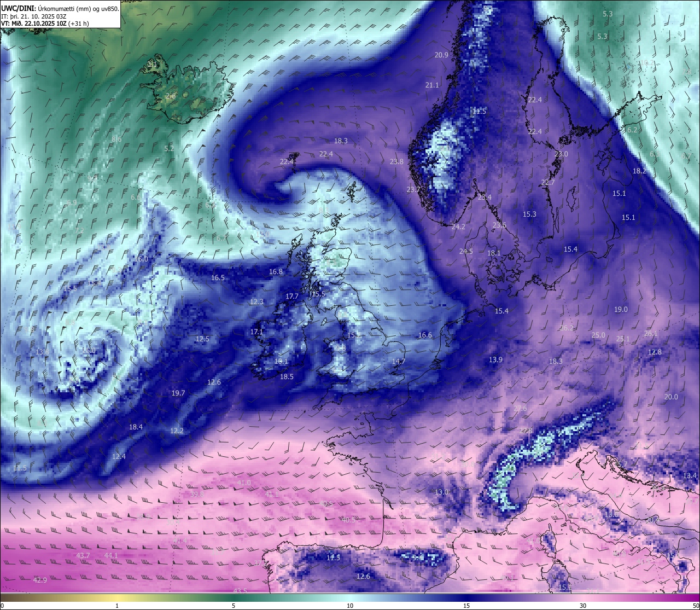Click the 14.7 value over southeast England
Viewport: 700px width, 610px height.
399,361
